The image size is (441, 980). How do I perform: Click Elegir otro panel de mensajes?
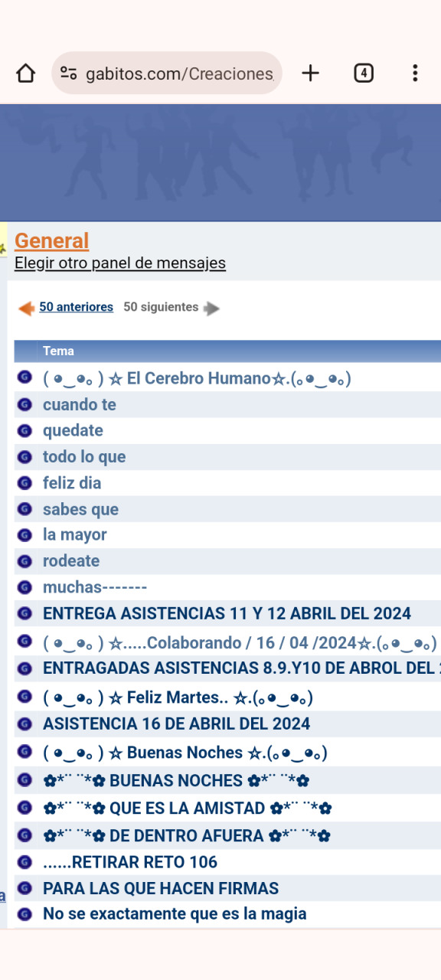click(120, 263)
